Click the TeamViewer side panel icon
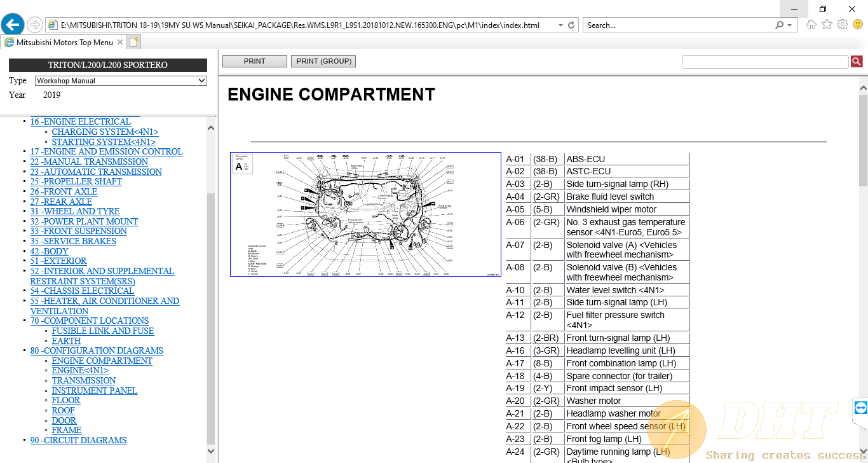The image size is (868, 463). [860, 408]
